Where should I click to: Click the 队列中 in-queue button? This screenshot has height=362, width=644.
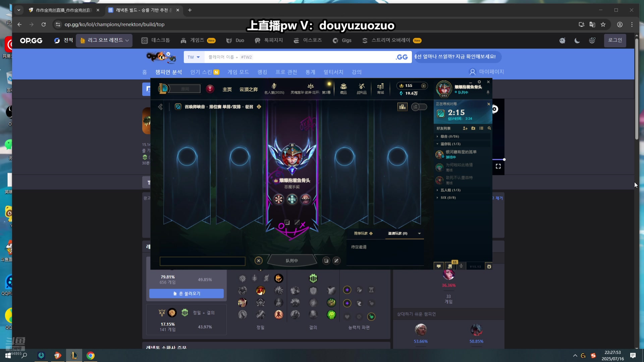coord(292,261)
